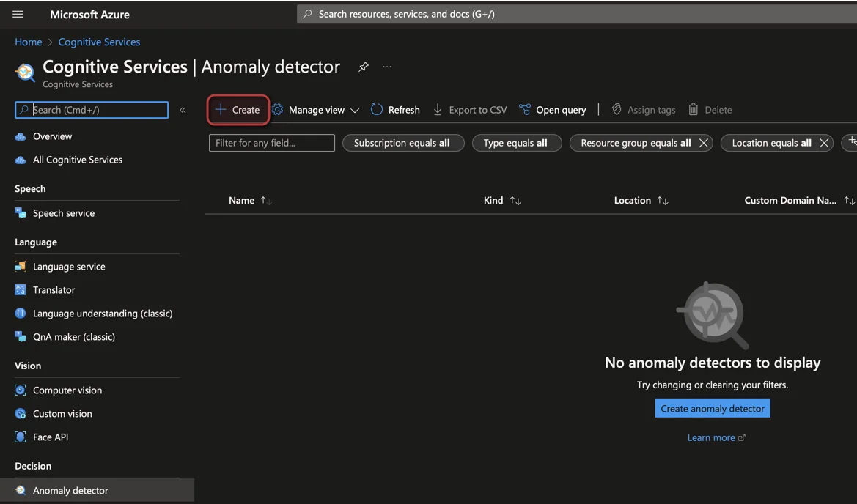The image size is (857, 504).
Task: Click the Export to CSV download icon
Action: click(x=437, y=110)
